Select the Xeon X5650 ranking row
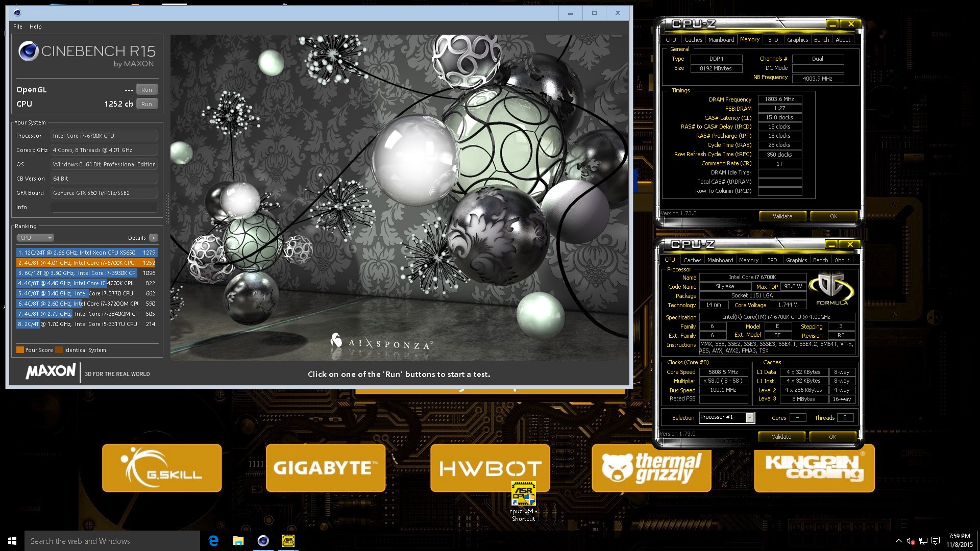 (87, 253)
